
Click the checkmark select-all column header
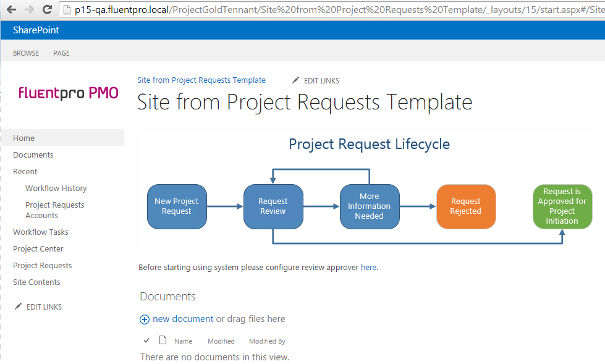tap(146, 341)
